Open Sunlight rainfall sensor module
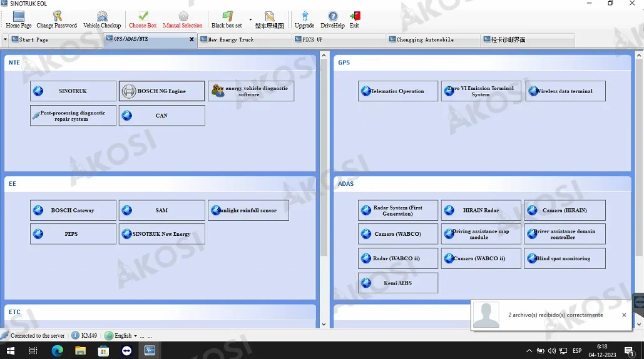This screenshot has width=644, height=359. point(248,211)
